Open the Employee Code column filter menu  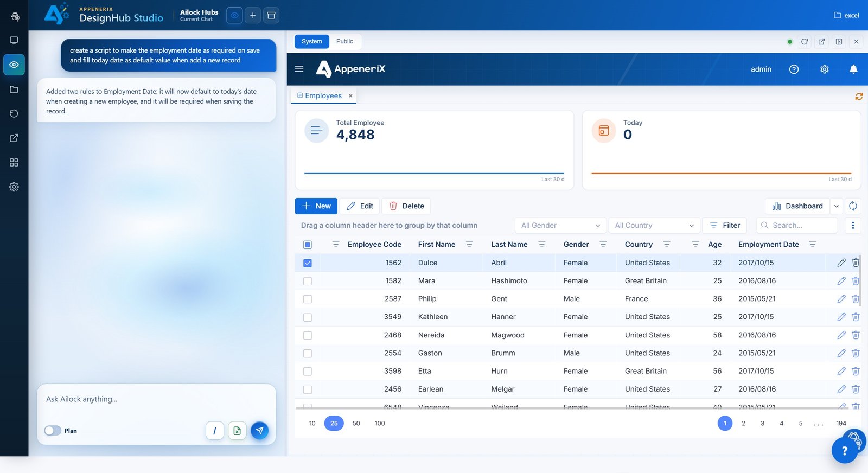pos(336,245)
